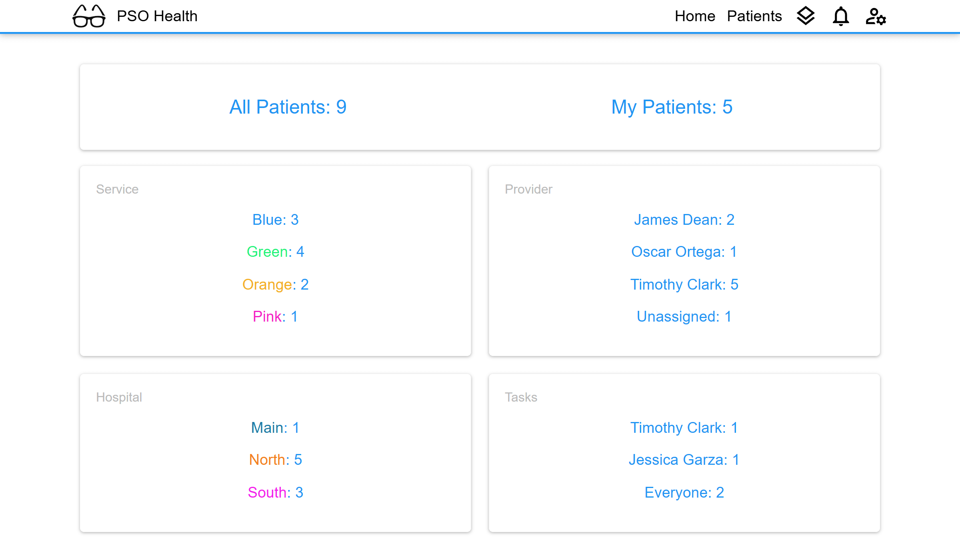The image size is (960, 560).
Task: Show Unassigned provider patients
Action: click(x=684, y=316)
